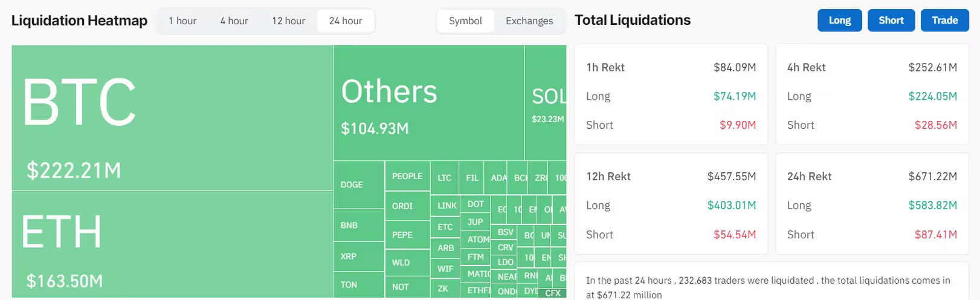
Task: Select the PEOPLE heatmap tile
Action: pos(407,177)
